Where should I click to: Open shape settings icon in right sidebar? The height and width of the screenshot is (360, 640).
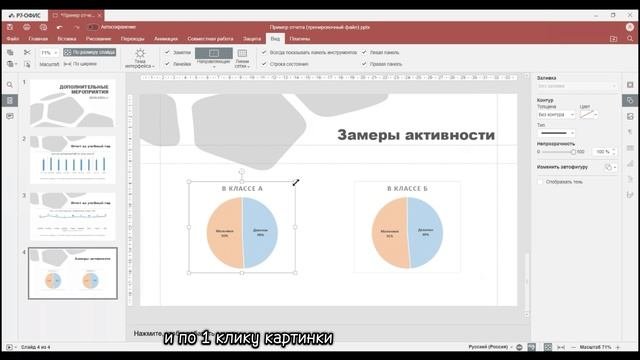630,100
